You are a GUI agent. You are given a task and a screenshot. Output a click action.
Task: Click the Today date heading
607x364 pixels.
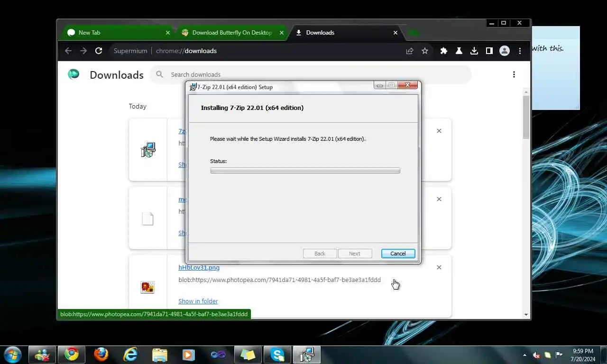tap(138, 106)
